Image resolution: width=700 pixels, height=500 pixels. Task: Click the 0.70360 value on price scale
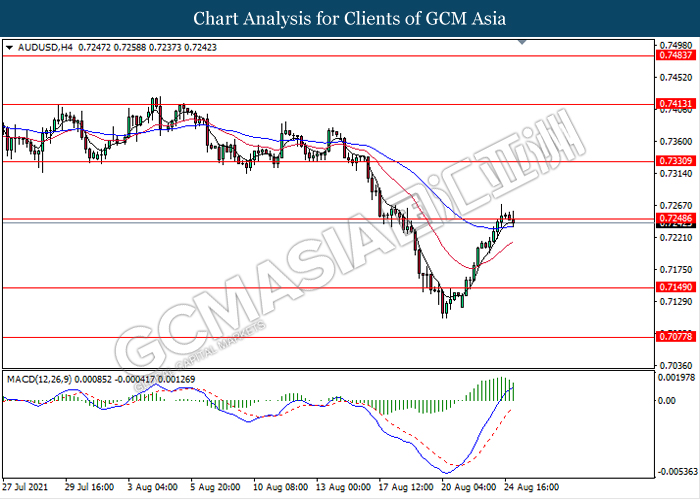click(677, 365)
